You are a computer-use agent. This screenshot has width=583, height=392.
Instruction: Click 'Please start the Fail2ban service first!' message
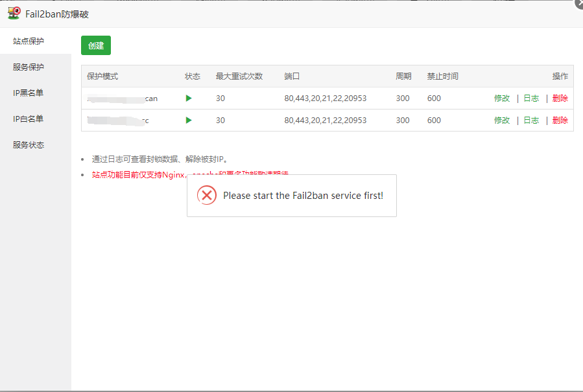click(303, 196)
